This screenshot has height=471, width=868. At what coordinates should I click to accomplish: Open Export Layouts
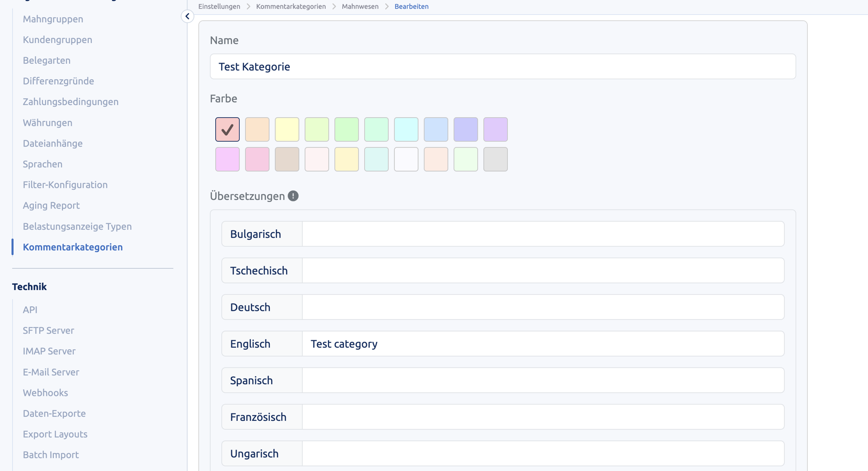pos(55,434)
